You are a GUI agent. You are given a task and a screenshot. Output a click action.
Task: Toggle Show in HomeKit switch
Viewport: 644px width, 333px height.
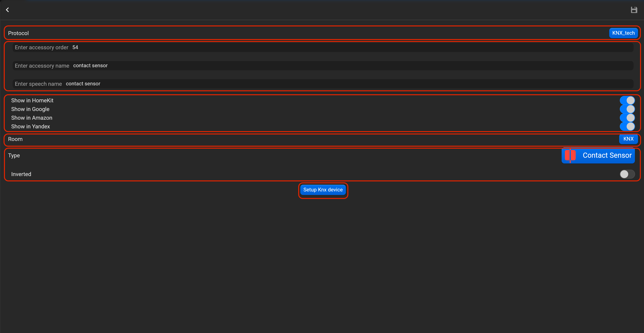(627, 100)
